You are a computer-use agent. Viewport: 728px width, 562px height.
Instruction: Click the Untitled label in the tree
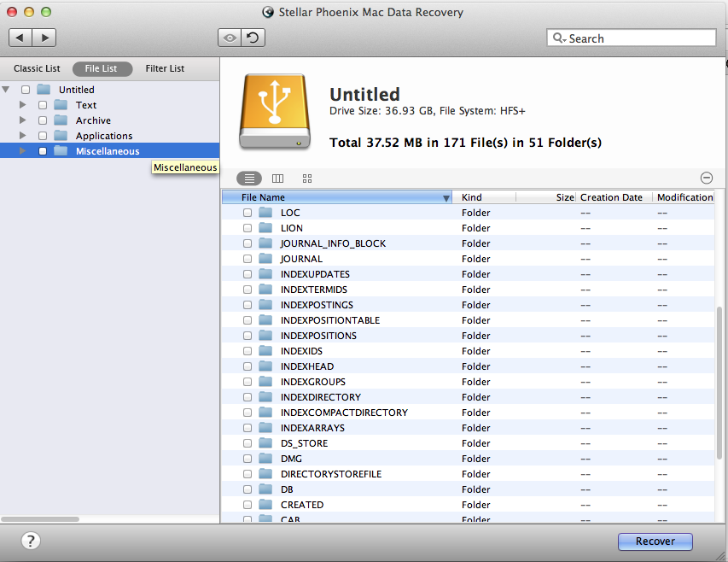pyautogui.click(x=77, y=90)
